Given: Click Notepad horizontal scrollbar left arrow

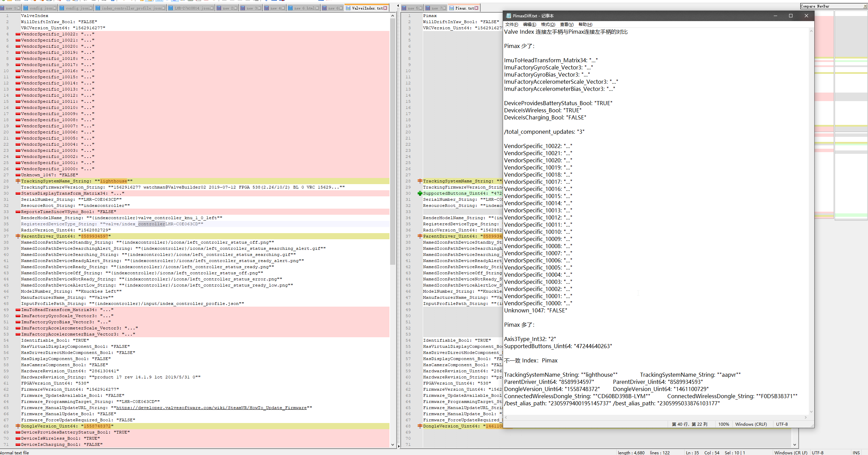Looking at the screenshot, I should (x=506, y=417).
